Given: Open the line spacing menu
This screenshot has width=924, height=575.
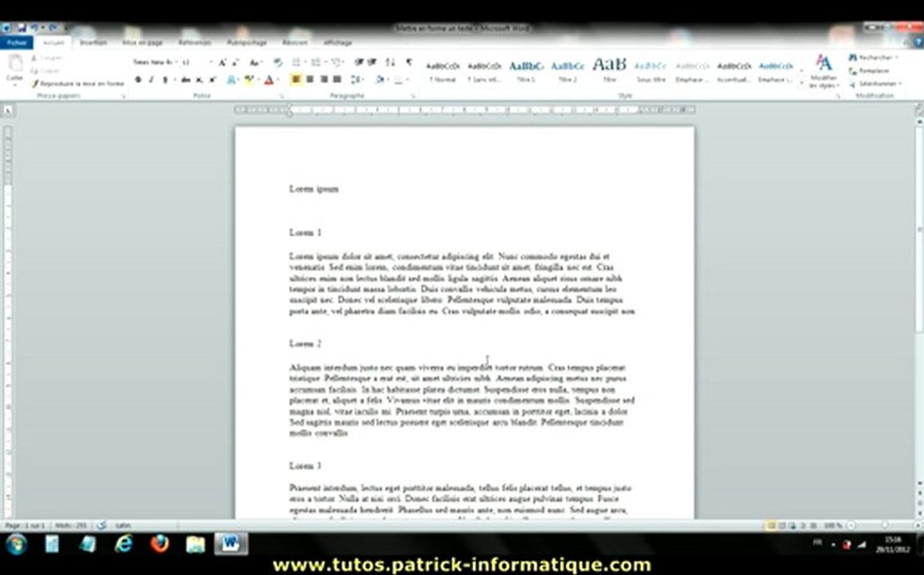Looking at the screenshot, I should click(357, 79).
